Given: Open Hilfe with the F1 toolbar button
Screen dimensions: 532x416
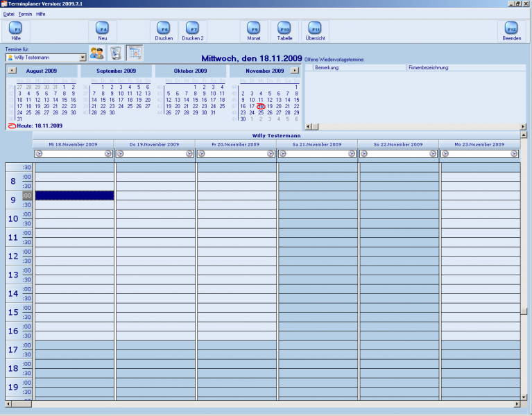Looking at the screenshot, I should (x=16, y=31).
